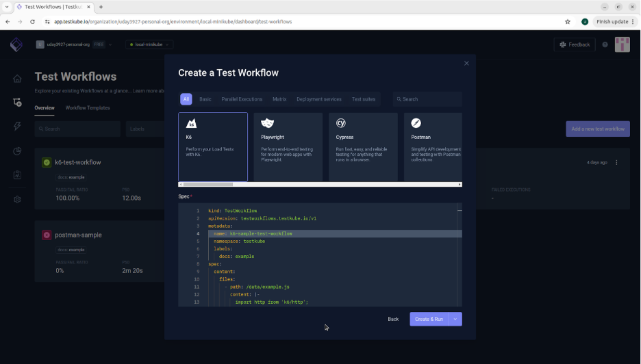Click the Playwright masks icon
The width and height of the screenshot is (641, 364).
point(267,123)
